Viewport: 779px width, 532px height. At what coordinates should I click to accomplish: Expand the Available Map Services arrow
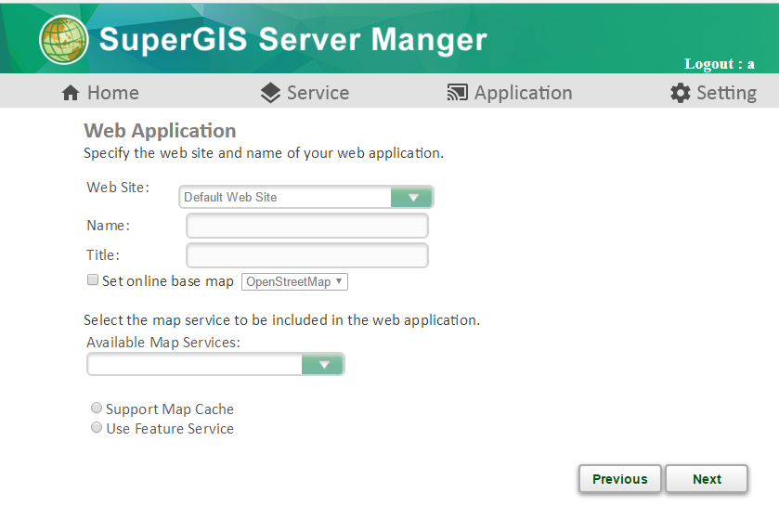(x=323, y=365)
